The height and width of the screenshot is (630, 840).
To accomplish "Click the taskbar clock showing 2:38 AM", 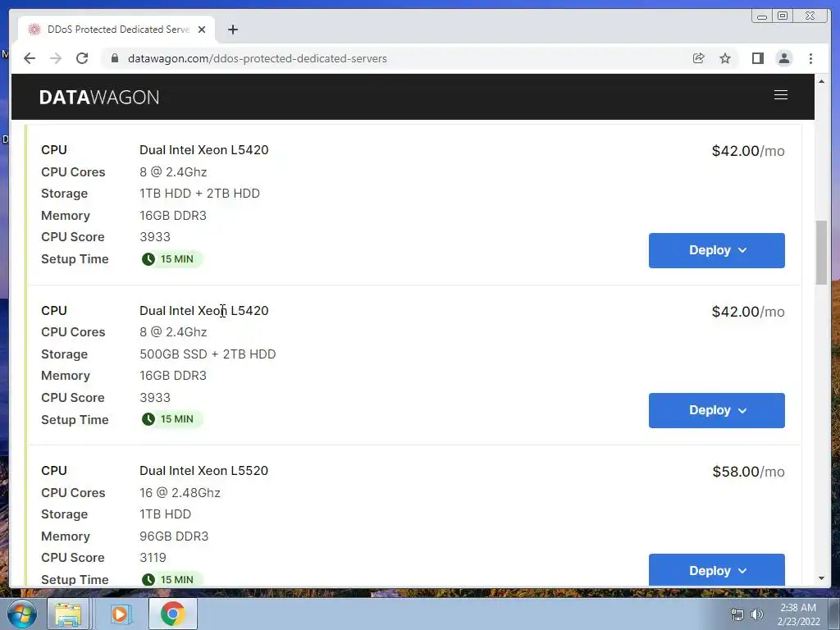I will point(798,614).
